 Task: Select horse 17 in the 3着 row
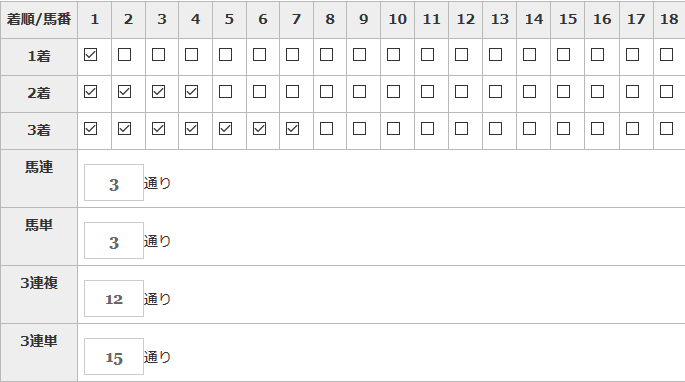pyautogui.click(x=632, y=129)
